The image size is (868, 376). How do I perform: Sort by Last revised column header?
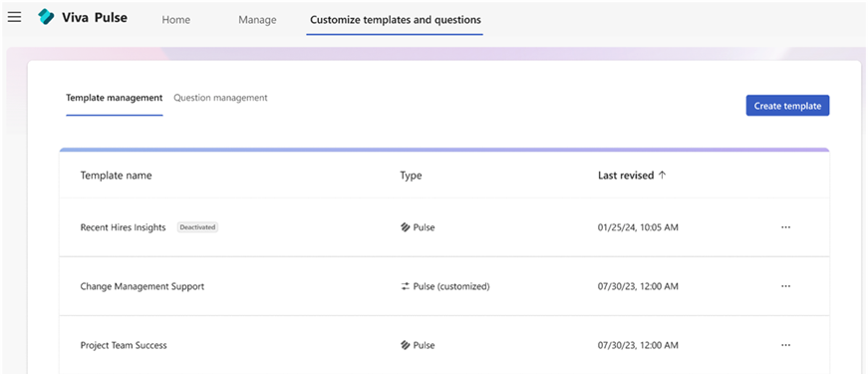point(626,176)
